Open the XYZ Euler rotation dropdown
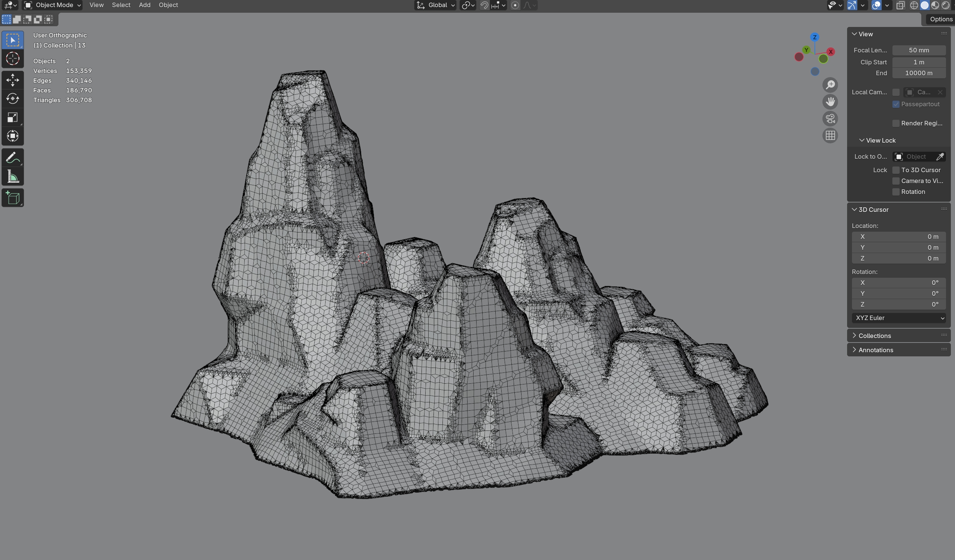The width and height of the screenshot is (955, 560). click(898, 318)
